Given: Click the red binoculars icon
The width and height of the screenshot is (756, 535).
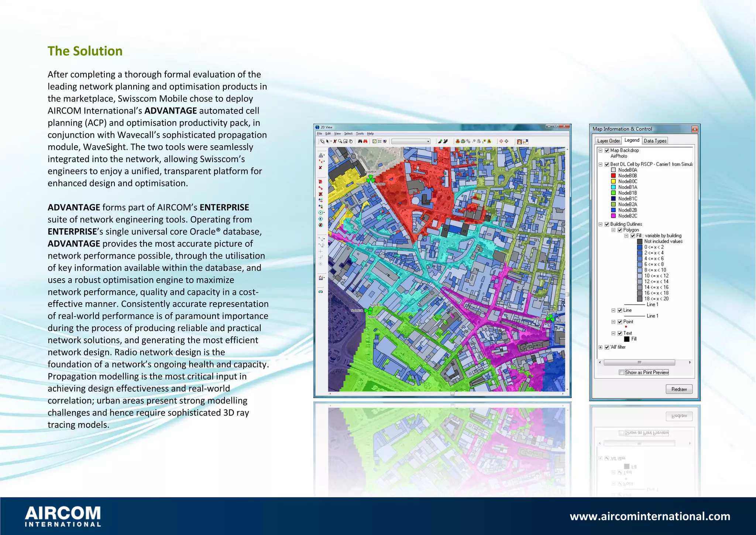Looking at the screenshot, I should pyautogui.click(x=365, y=141).
